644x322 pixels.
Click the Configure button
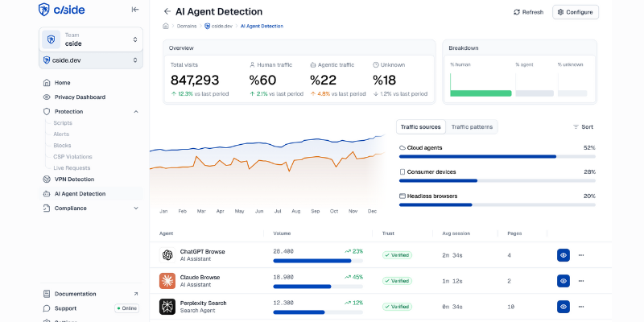tap(575, 12)
